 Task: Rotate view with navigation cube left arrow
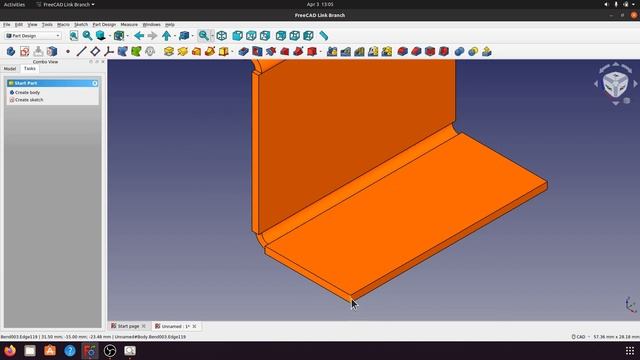click(596, 84)
